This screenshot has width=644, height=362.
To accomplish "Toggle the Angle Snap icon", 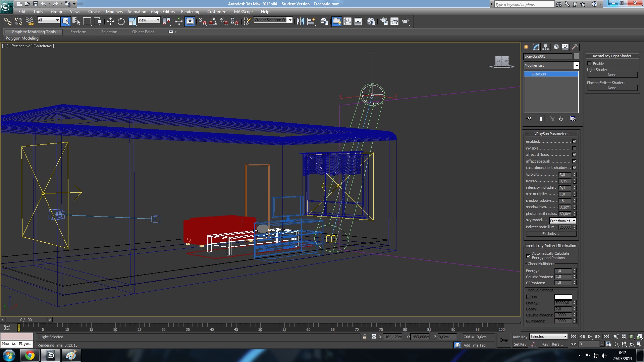I will pos(213,21).
